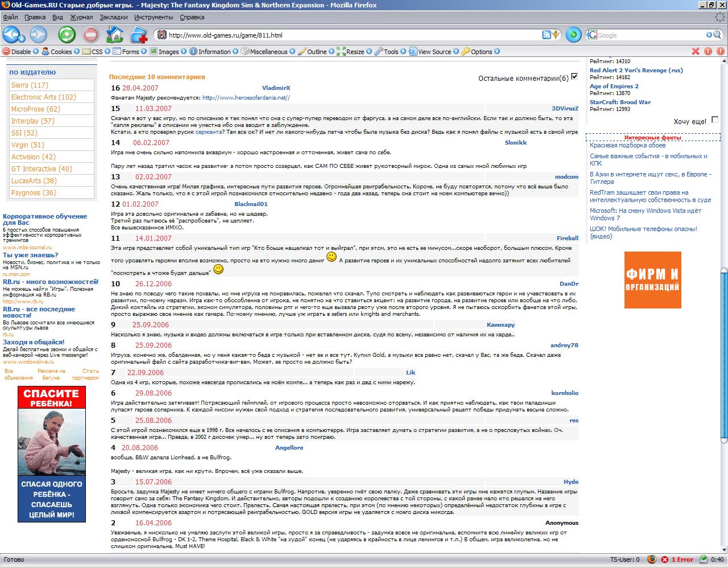The image size is (728, 568).
Task: Open the Инструменты menu
Action: pyautogui.click(x=154, y=18)
